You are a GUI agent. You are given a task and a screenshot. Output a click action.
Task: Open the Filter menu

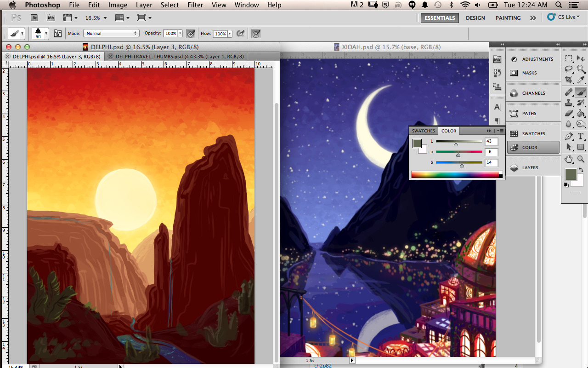coord(195,5)
